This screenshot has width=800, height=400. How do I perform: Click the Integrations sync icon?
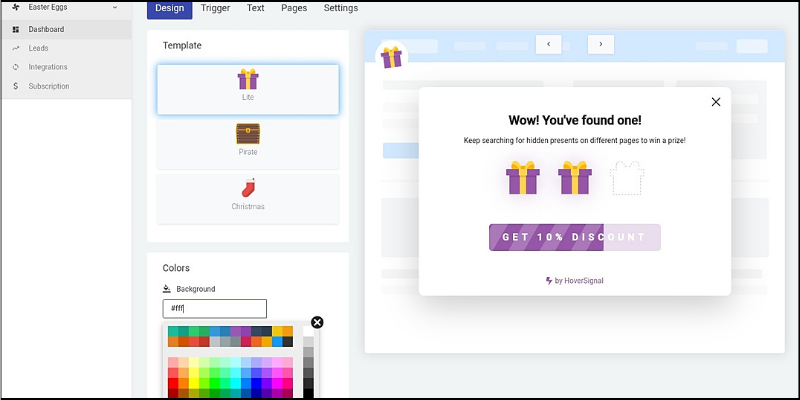coord(16,67)
